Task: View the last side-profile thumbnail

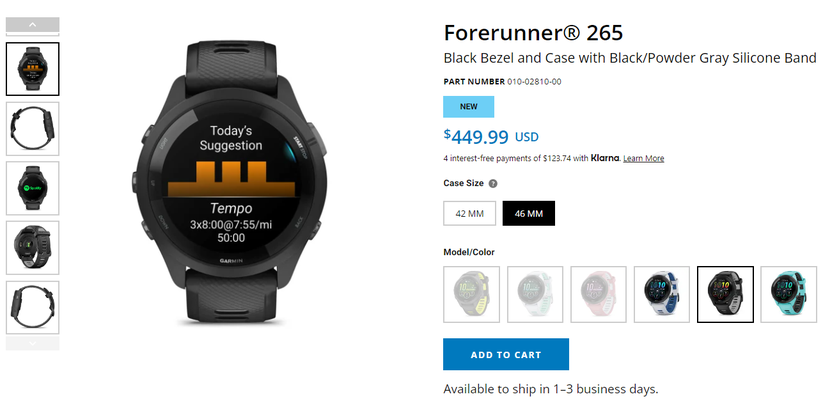Action: [33, 307]
